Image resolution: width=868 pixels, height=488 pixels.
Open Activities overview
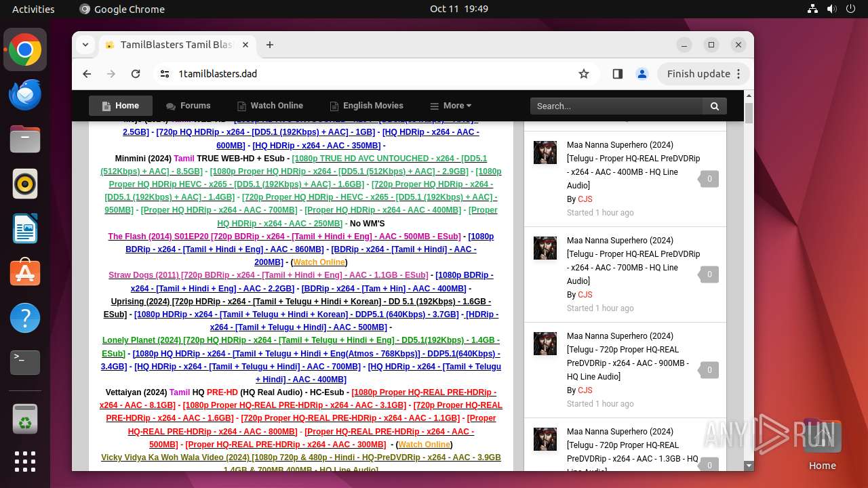tap(33, 9)
